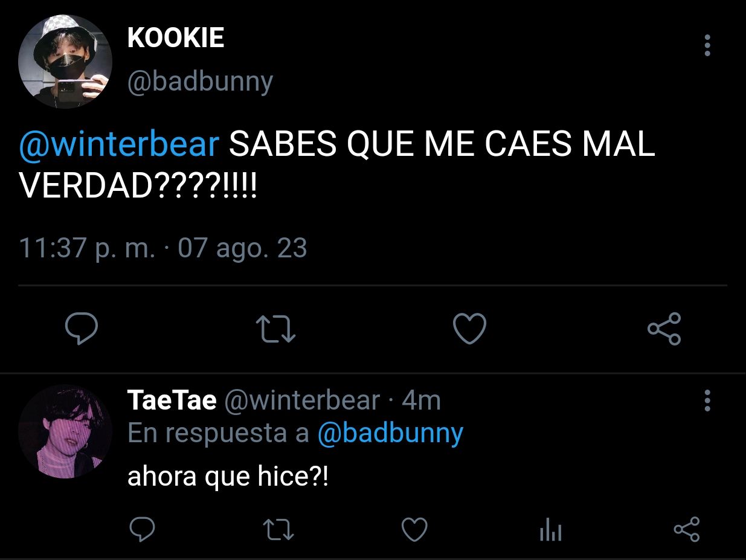Open TaeTae's profile avatar
This screenshot has width=746, height=560.
(65, 432)
